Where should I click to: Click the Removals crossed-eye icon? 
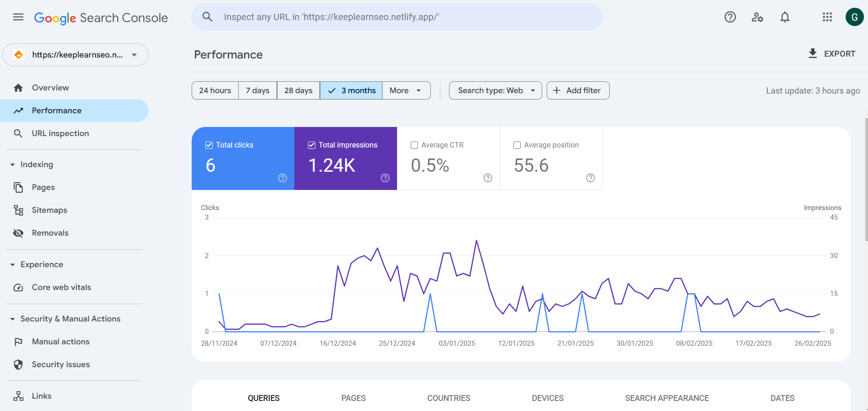click(x=18, y=233)
